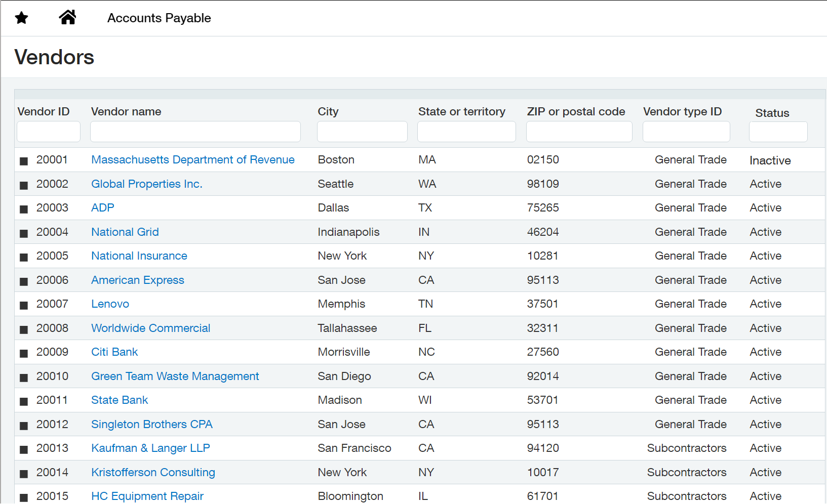Select checkbox for vendor 20014
827x504 pixels.
(x=23, y=474)
